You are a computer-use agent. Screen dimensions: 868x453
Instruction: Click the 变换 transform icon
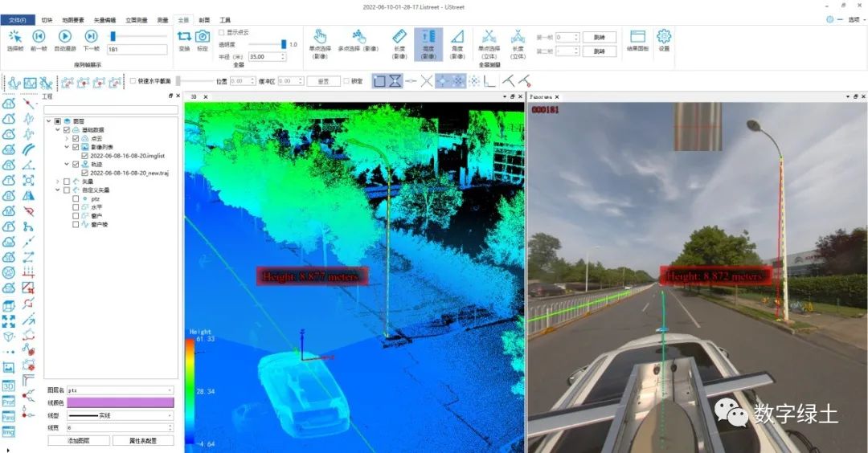[x=184, y=36]
